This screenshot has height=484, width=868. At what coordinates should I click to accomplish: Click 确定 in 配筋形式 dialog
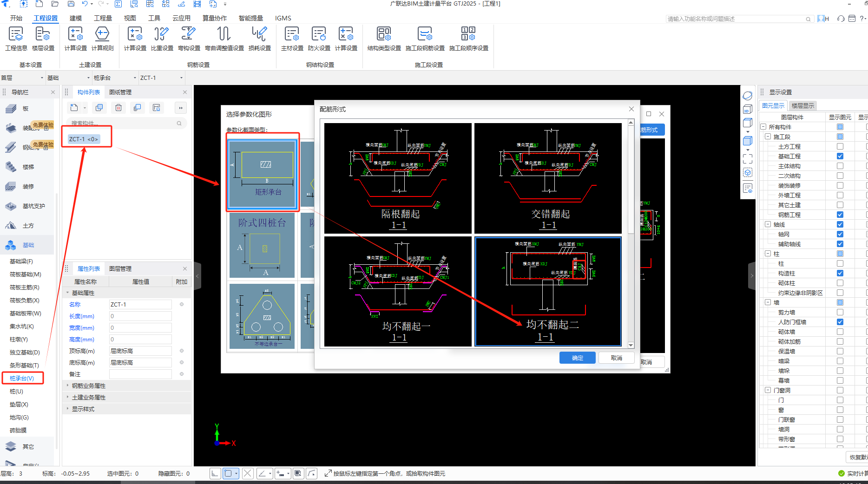(x=578, y=358)
